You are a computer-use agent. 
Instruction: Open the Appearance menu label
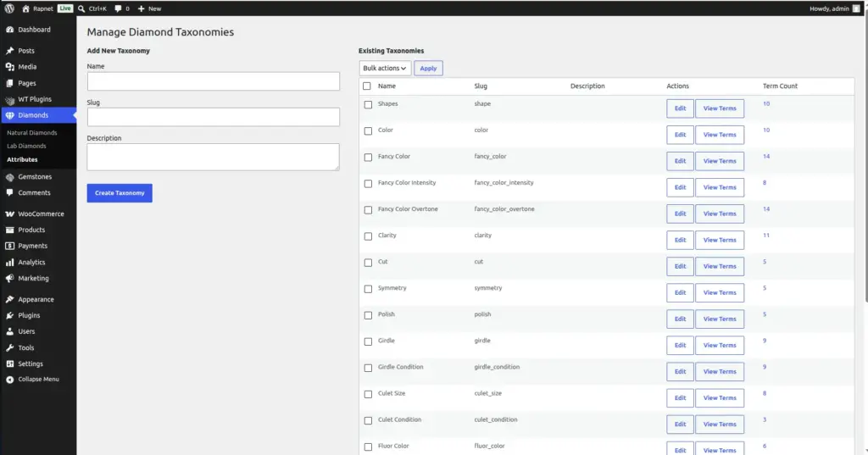click(x=36, y=299)
